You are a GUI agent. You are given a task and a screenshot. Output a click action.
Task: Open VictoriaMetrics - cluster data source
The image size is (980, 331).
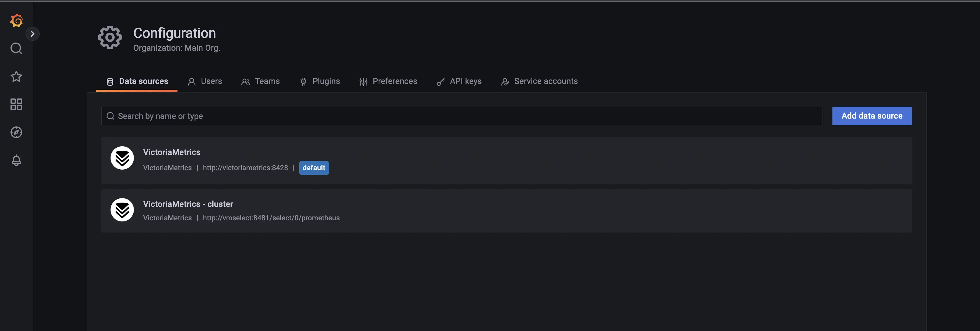188,204
